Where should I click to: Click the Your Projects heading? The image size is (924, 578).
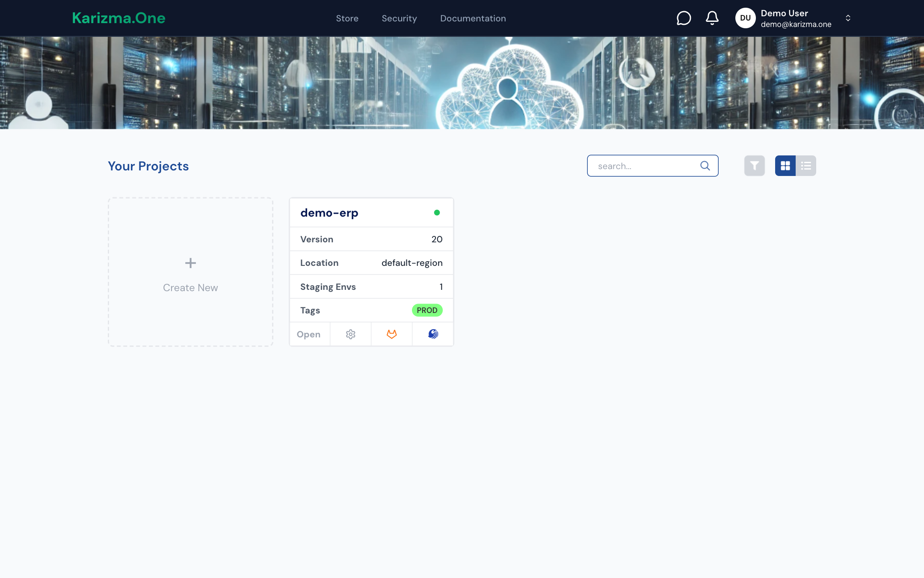click(x=148, y=166)
